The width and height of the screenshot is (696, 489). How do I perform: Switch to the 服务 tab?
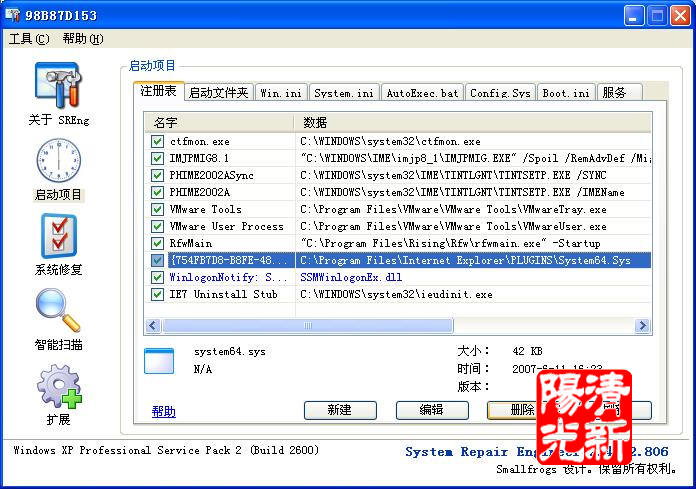[x=619, y=93]
